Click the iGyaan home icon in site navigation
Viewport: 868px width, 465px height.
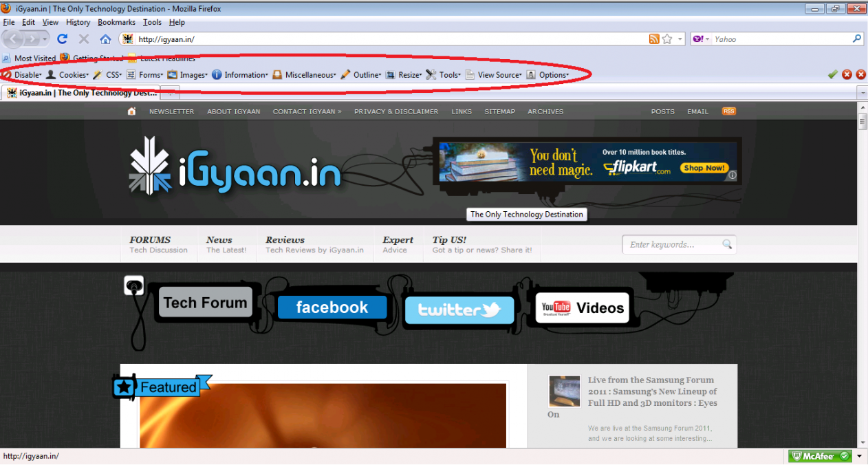click(x=131, y=111)
